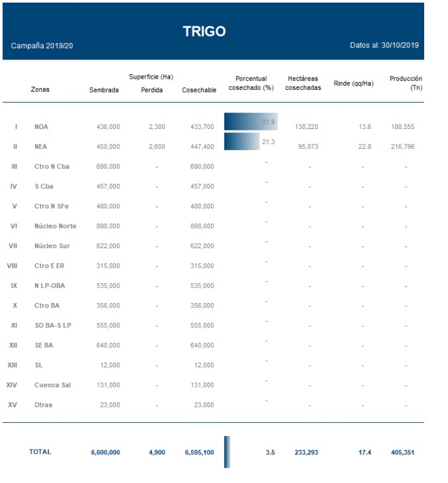Click the NEA 21.3 percent progress bar

(242, 142)
